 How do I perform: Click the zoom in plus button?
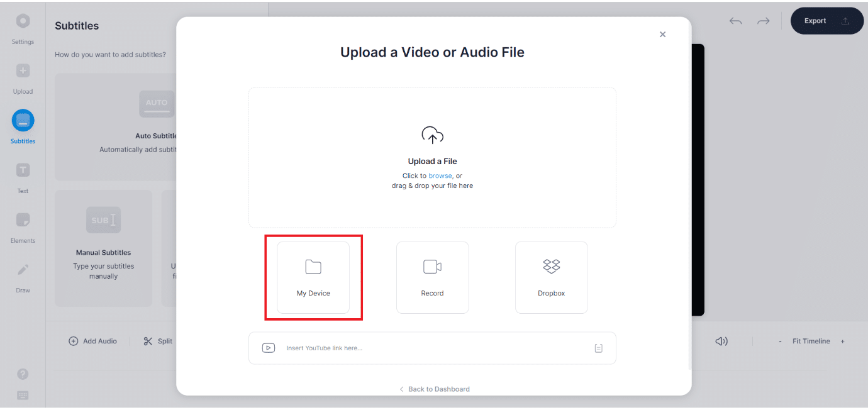tap(842, 341)
